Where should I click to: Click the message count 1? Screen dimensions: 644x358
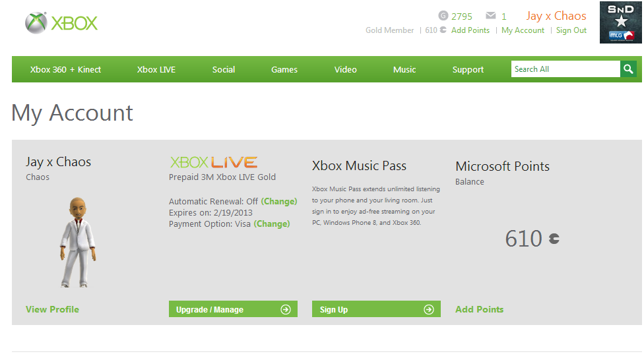(504, 16)
